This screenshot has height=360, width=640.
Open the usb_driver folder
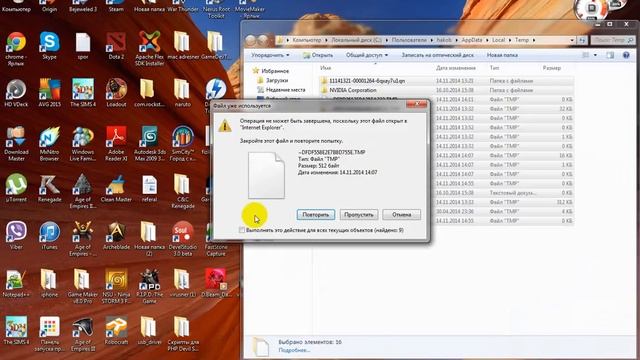(149, 330)
